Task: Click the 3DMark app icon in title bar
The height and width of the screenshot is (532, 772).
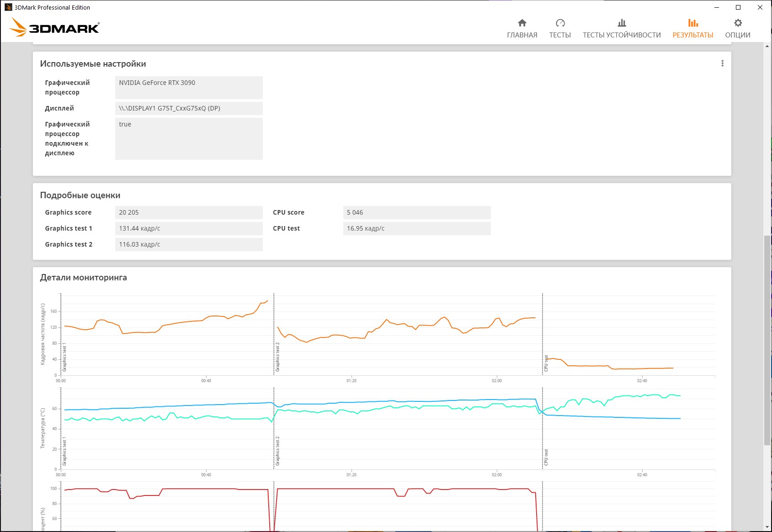Action: 8,7
